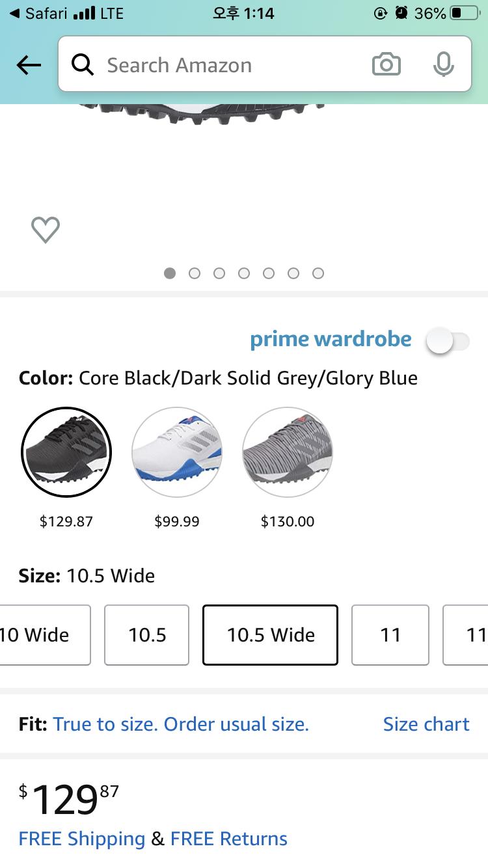
Task: Tap 'True to size. Order usual size.' link
Action: [x=181, y=724]
